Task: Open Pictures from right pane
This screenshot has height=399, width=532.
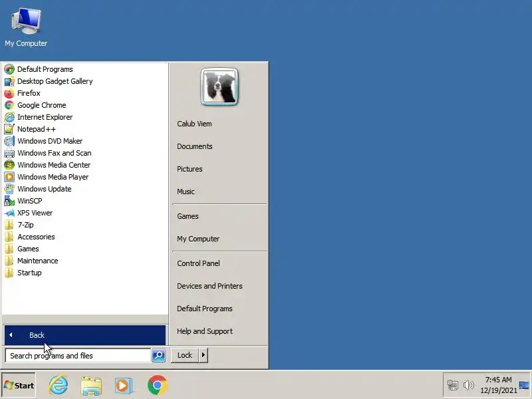Action: coord(190,169)
